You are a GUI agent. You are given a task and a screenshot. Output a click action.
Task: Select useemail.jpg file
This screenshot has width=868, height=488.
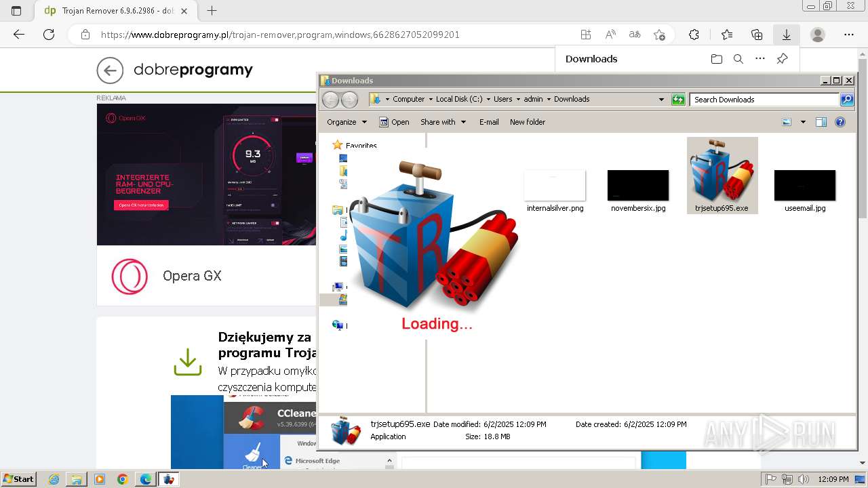805,191
